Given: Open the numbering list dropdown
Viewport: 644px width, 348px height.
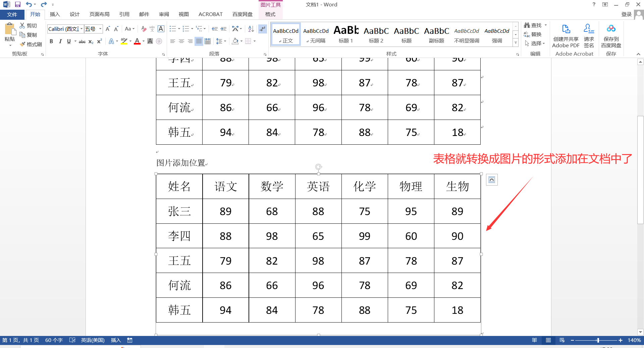Looking at the screenshot, I should pos(192,29).
